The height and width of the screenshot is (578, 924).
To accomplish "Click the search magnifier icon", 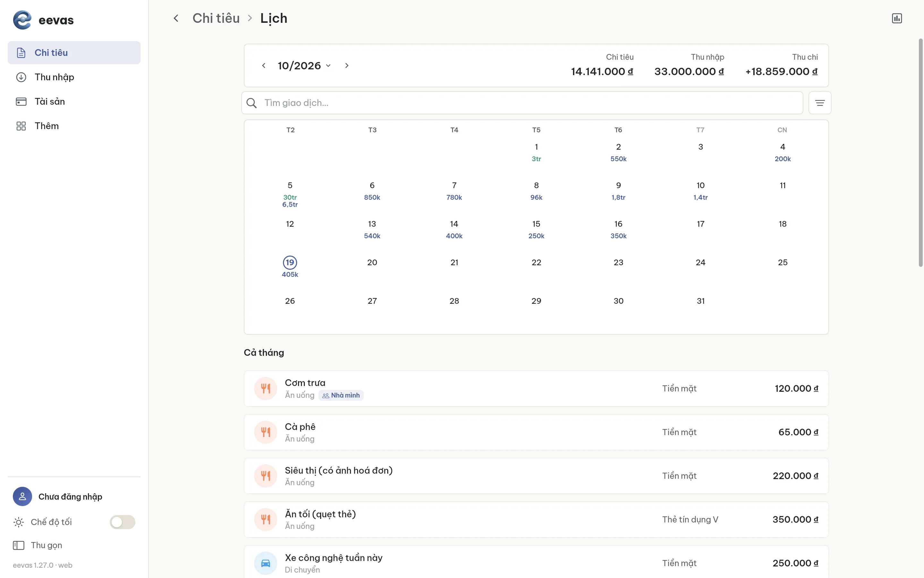I will [252, 103].
